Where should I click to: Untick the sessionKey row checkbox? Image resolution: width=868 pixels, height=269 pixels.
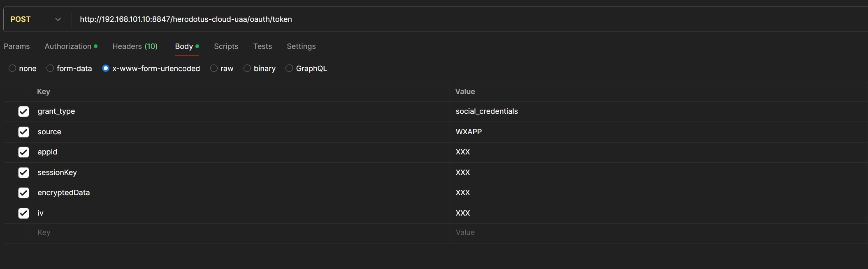click(23, 172)
